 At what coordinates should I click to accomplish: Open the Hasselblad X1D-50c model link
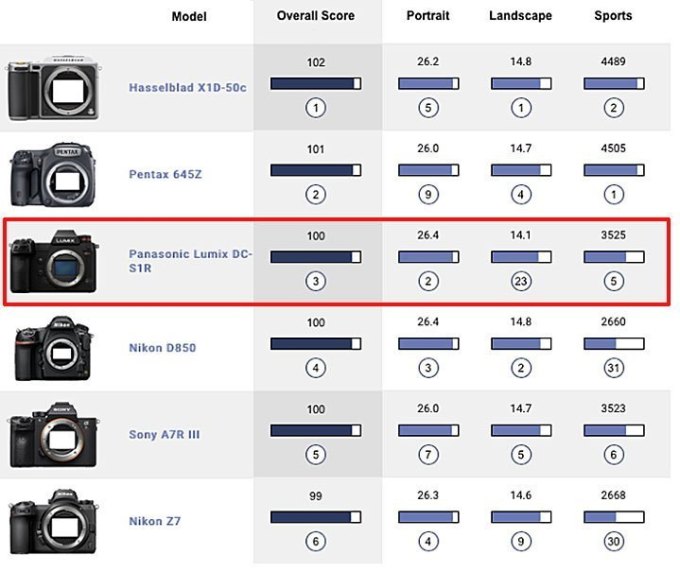[x=187, y=88]
